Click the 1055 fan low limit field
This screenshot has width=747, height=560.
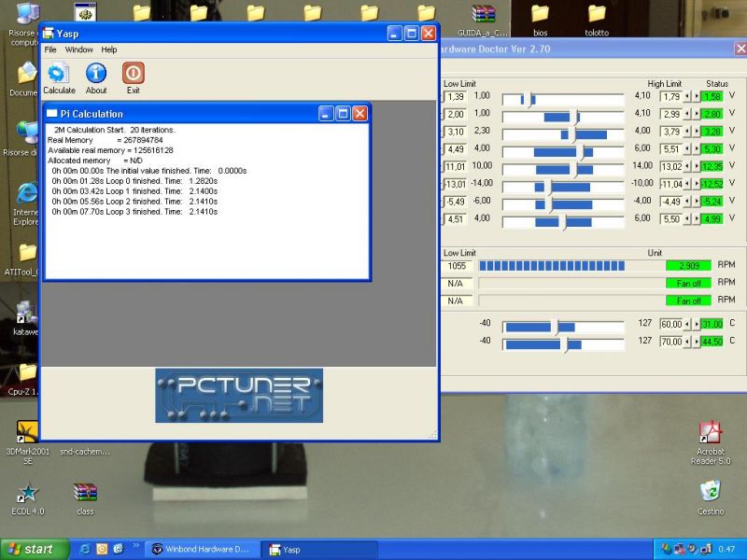point(457,266)
